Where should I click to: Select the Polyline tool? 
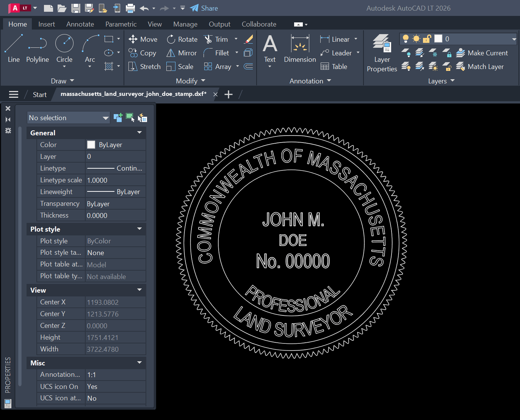(x=38, y=49)
